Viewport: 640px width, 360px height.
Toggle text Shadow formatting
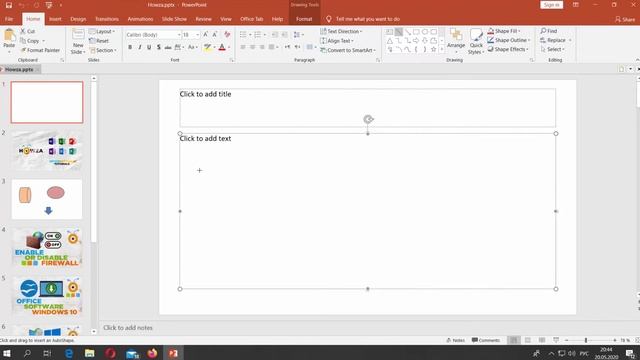[158, 47]
